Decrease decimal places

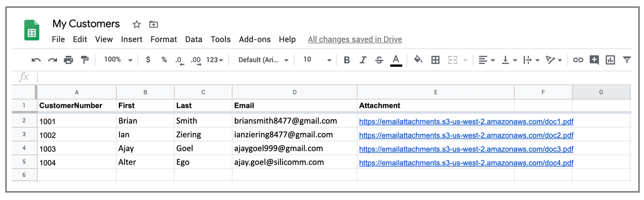coord(179,61)
